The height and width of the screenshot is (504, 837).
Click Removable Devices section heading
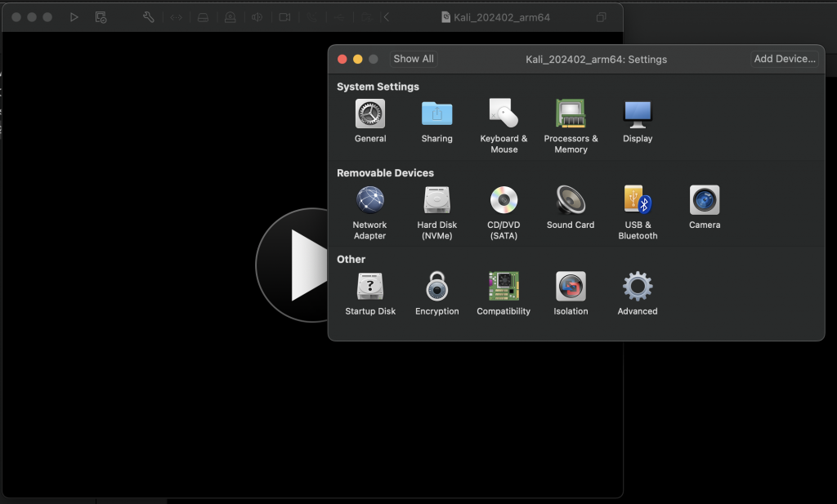[x=385, y=173]
